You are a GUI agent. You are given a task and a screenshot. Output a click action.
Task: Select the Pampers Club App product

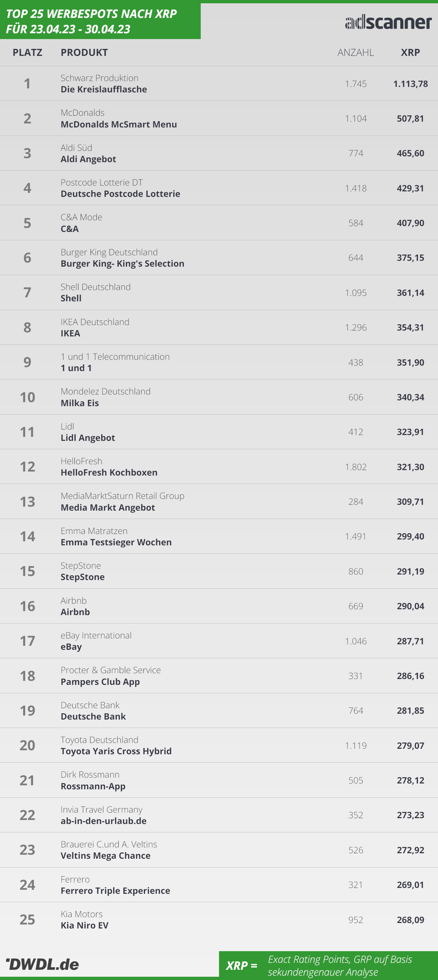click(100, 682)
